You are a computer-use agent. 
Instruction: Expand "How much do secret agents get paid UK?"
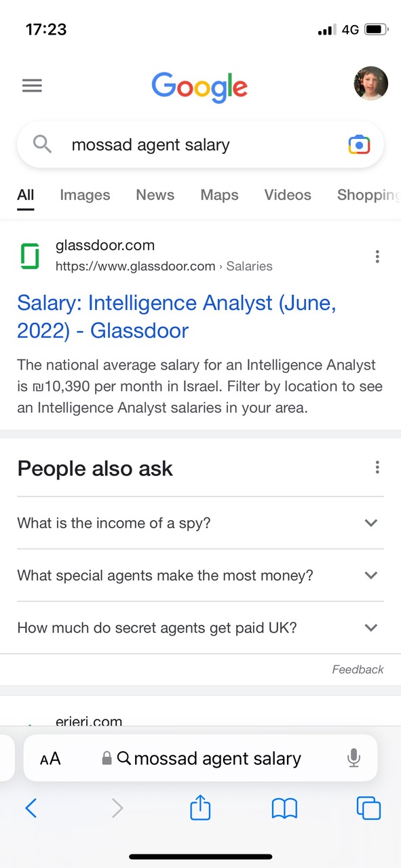coord(200,627)
